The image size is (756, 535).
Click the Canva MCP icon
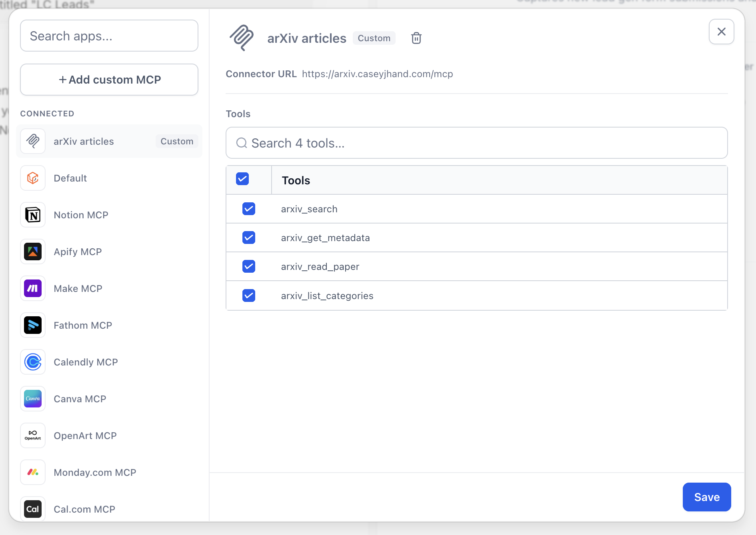pyautogui.click(x=33, y=399)
